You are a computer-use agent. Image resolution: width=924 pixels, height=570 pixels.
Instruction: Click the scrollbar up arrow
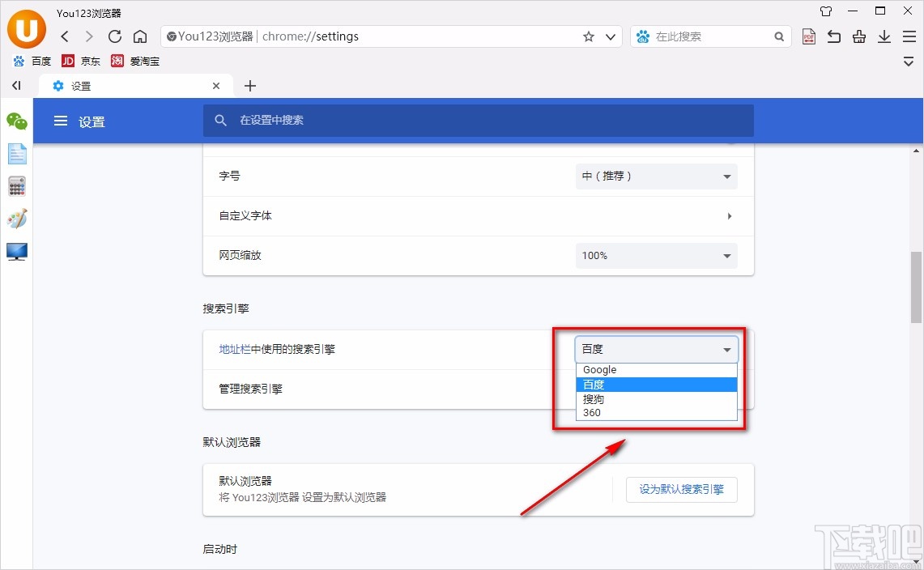pos(916,151)
